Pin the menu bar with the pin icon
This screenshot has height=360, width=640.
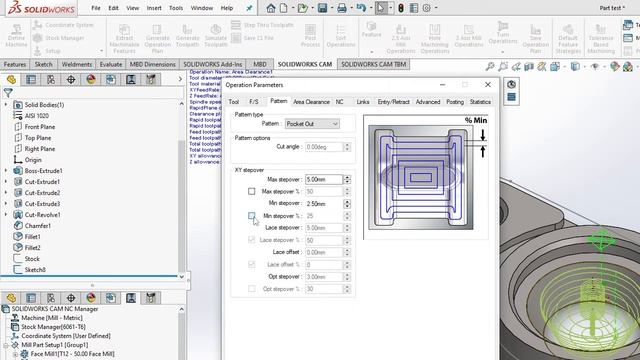point(249,8)
